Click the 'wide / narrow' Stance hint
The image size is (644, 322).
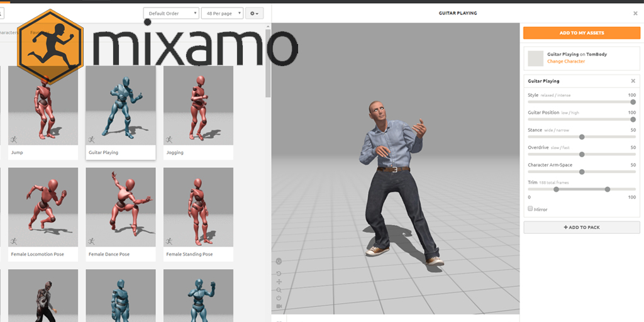[x=557, y=130]
